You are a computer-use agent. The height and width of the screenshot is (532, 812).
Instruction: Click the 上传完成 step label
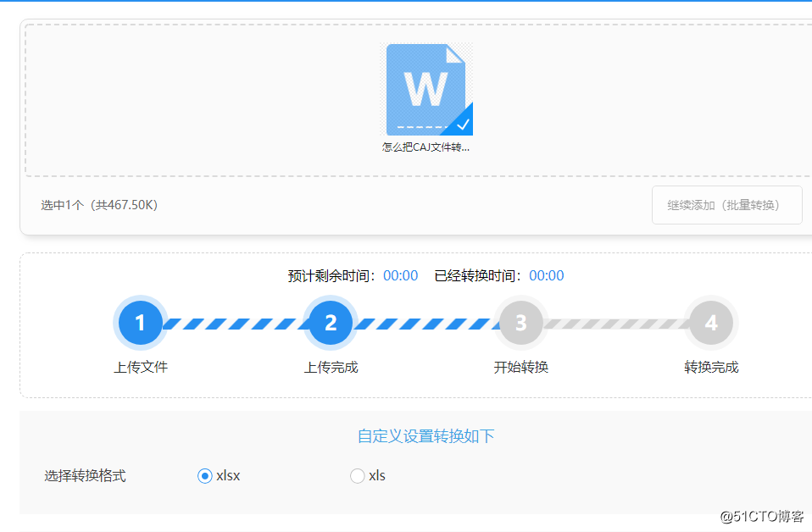(x=331, y=368)
